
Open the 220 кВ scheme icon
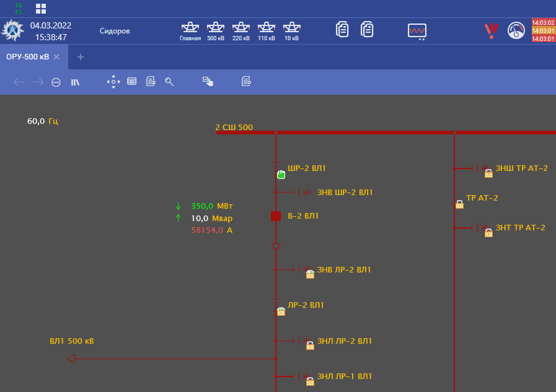click(x=241, y=30)
